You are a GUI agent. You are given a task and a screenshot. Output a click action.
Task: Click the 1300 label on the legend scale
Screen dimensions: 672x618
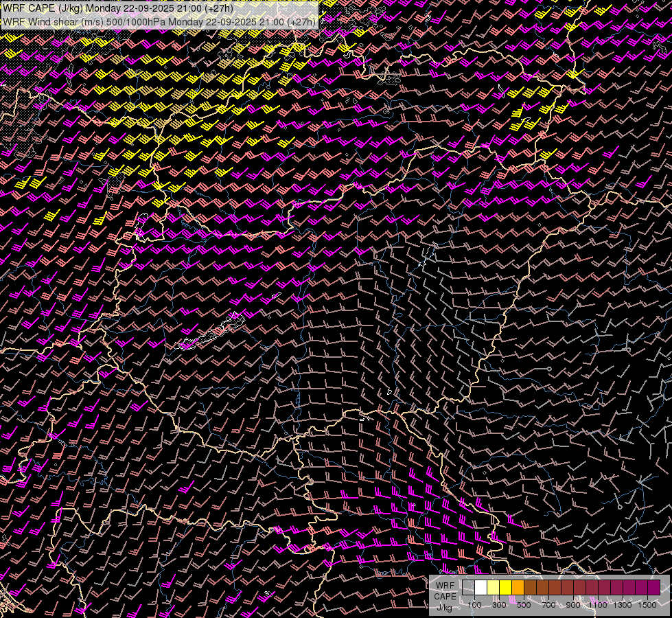[x=623, y=605]
